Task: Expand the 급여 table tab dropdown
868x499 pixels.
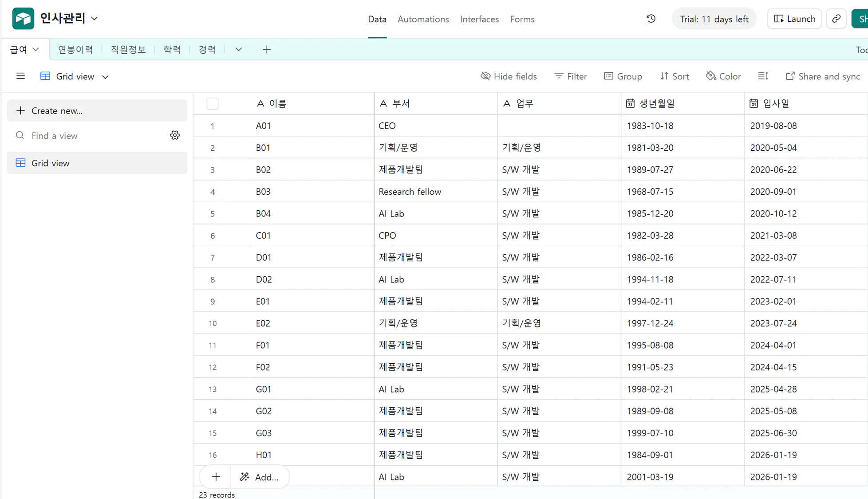Action: coord(36,49)
